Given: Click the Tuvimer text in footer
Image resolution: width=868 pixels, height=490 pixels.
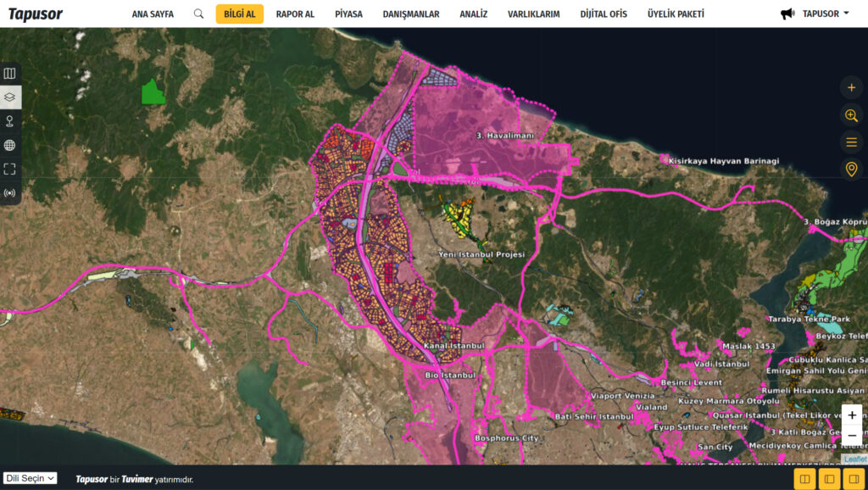Looking at the screenshot, I should (x=136, y=480).
